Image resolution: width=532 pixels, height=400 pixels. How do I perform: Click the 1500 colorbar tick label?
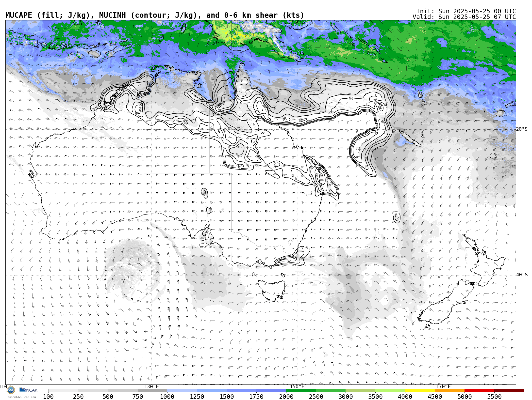[x=227, y=397]
